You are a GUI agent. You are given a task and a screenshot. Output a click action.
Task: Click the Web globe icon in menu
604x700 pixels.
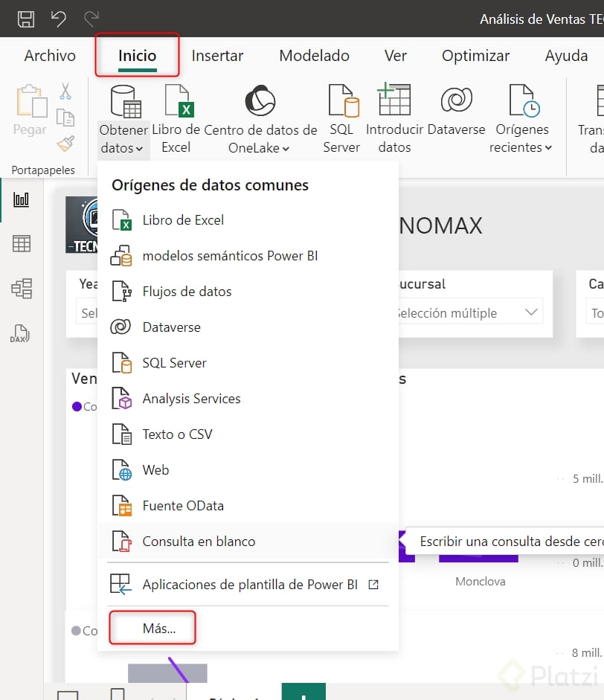tap(121, 470)
